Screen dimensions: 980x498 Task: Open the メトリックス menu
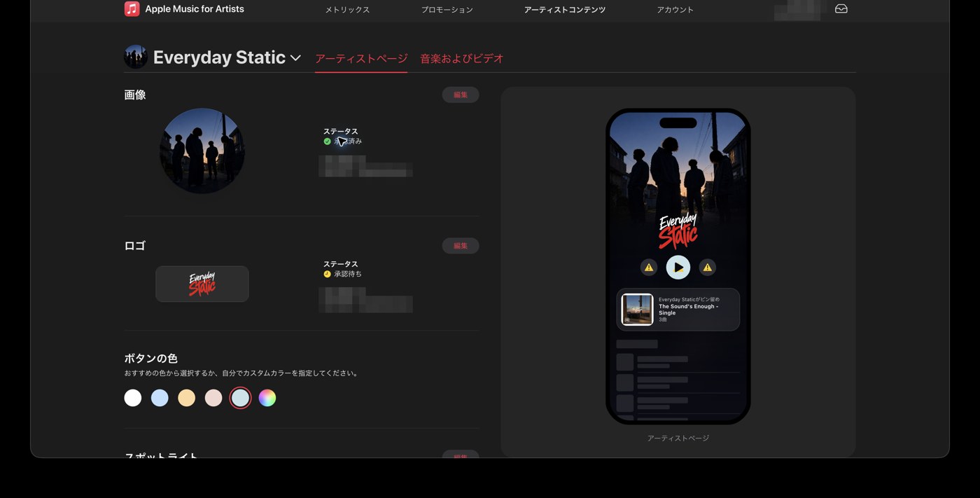[347, 10]
